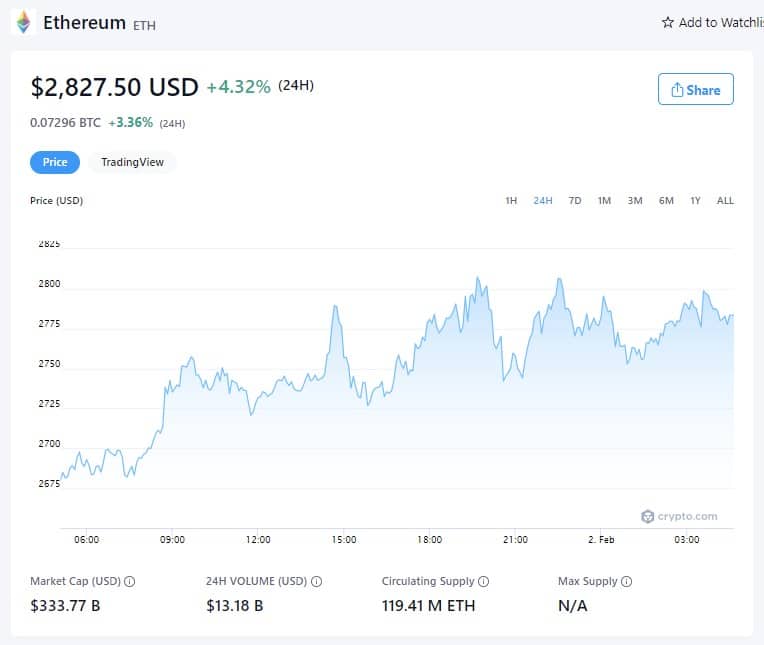Select the ALL time range
Image resolution: width=764 pixels, height=645 pixels.
[x=725, y=201]
